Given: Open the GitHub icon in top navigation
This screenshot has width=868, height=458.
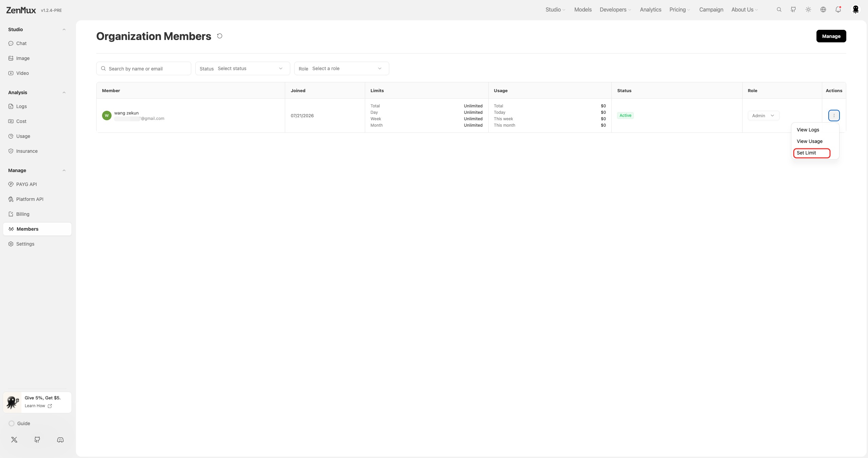Looking at the screenshot, I should click(x=793, y=9).
